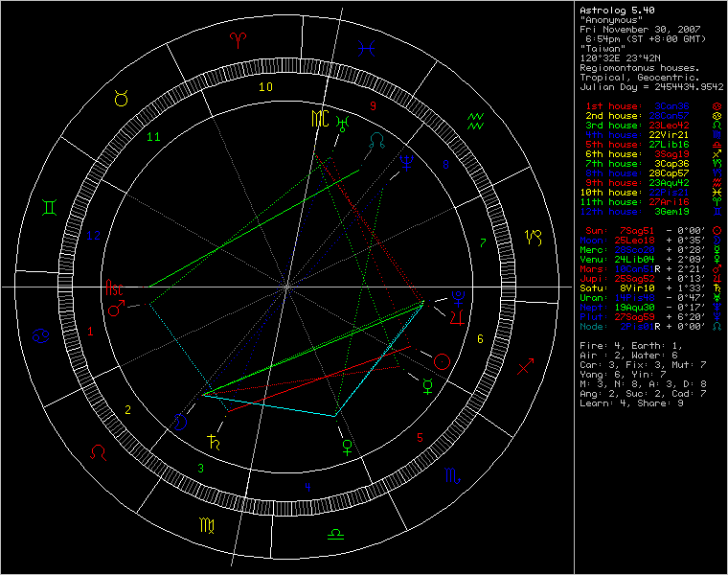Select the green Aquarius wave glyph on the ring
This screenshot has height=575, width=728.
click(x=475, y=121)
